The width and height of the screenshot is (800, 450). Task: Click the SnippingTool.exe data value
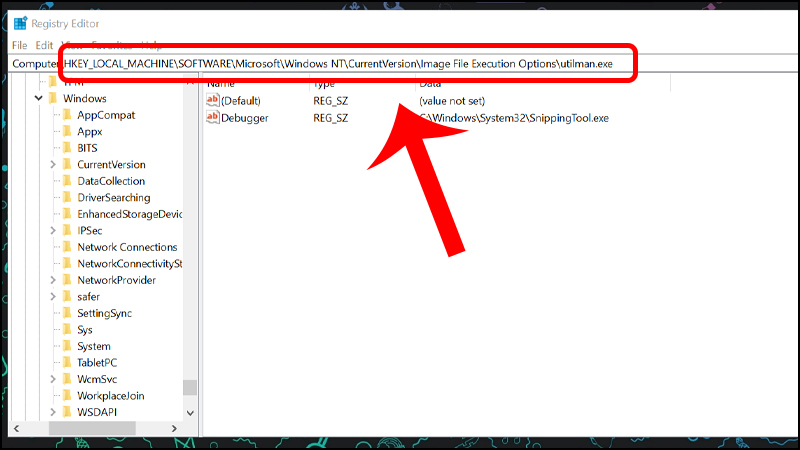pyautogui.click(x=514, y=118)
